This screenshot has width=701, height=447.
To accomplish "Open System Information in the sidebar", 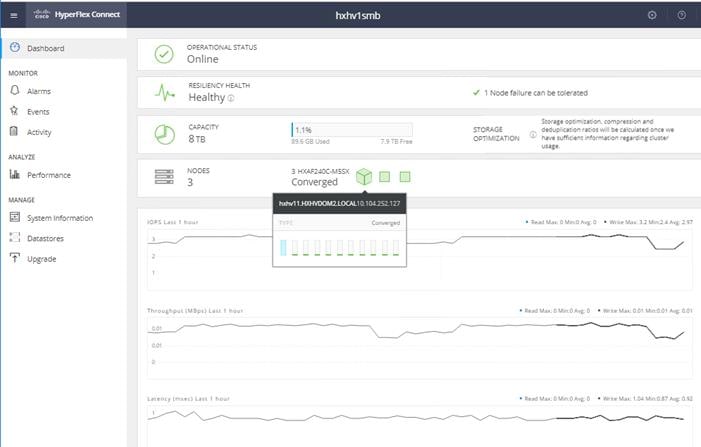I will pos(63,218).
